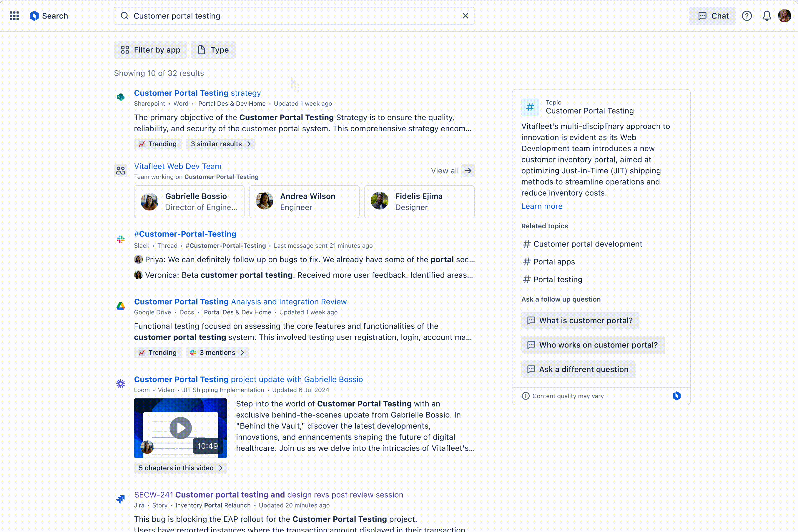Viewport: 798px width, 532px height.
Task: Open the Filter by app menu
Action: point(150,49)
